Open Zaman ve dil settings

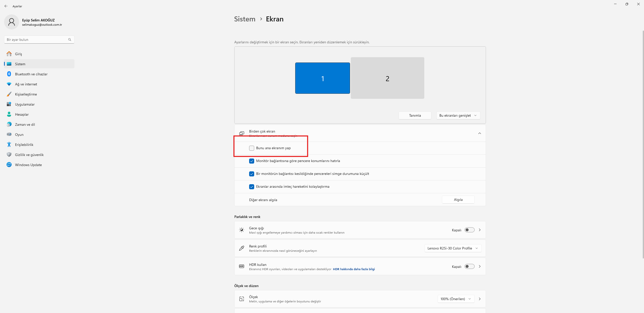[x=39, y=124]
